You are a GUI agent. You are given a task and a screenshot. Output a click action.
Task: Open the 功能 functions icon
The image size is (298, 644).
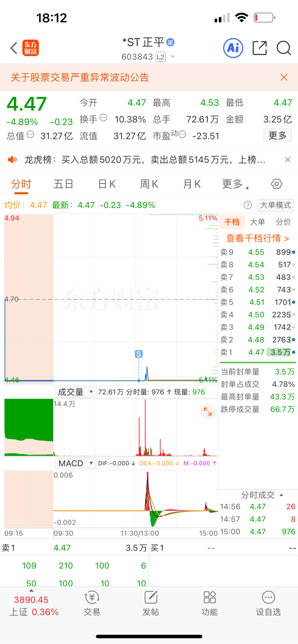coord(210,604)
